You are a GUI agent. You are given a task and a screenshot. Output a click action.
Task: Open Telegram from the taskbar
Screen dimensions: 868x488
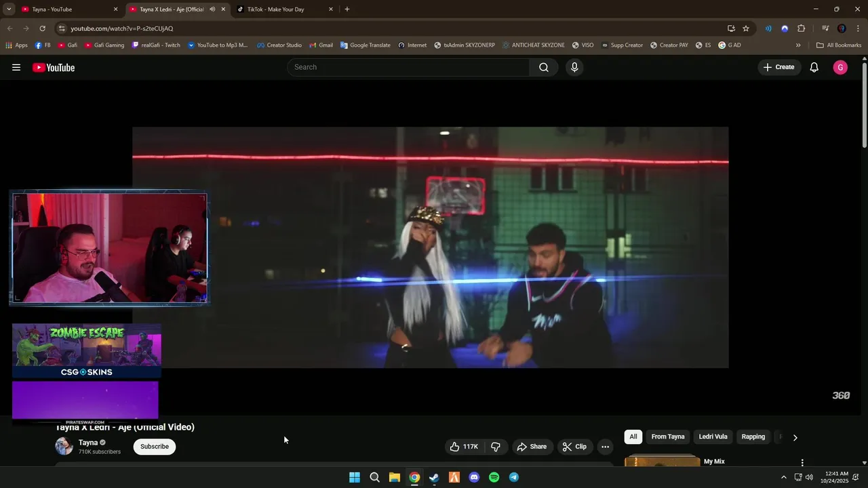514,477
